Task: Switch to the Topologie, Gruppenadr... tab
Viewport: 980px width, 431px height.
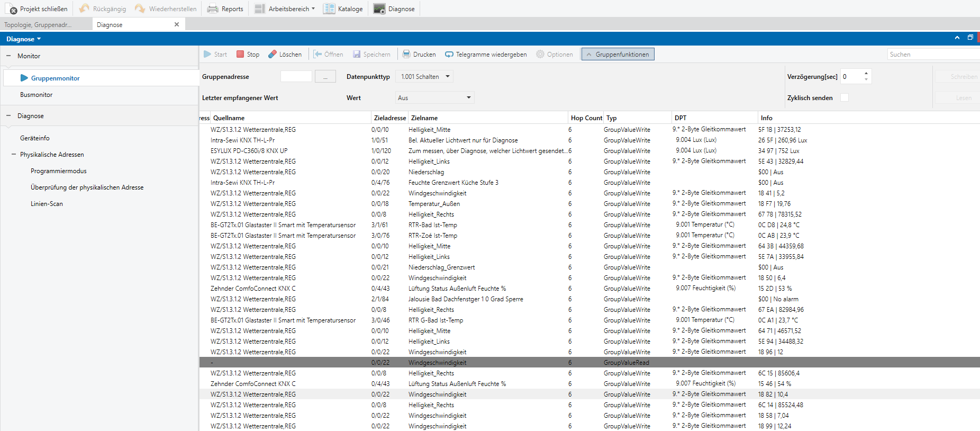Action: pos(38,25)
